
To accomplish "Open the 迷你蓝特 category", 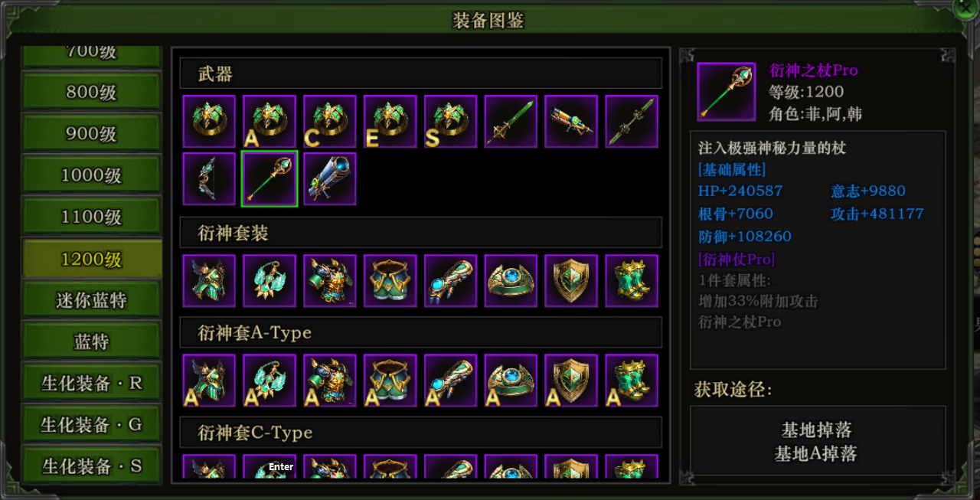I will click(91, 300).
